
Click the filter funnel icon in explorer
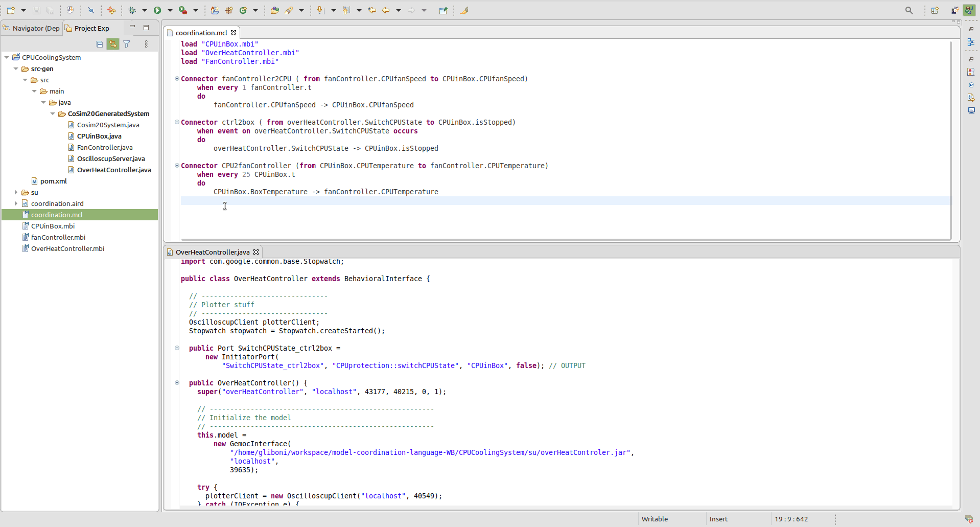click(x=127, y=44)
